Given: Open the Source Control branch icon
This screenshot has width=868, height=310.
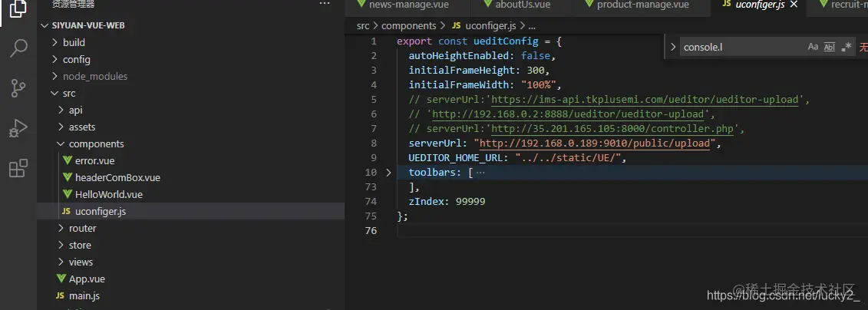Looking at the screenshot, I should tap(18, 88).
